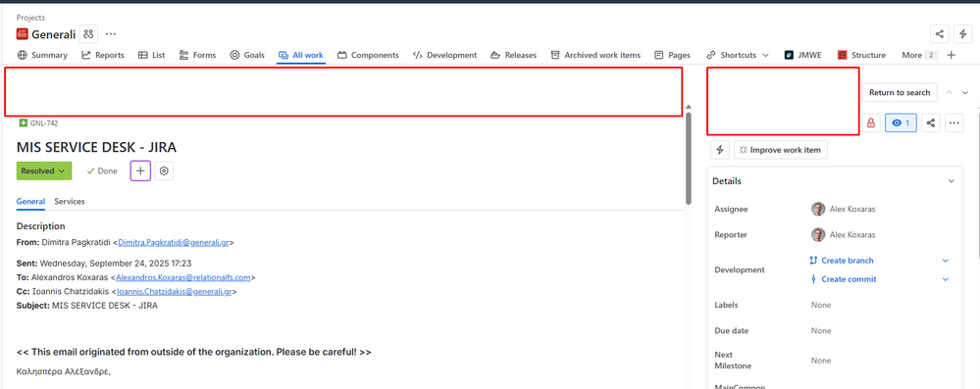Click Return to search button

900,92
